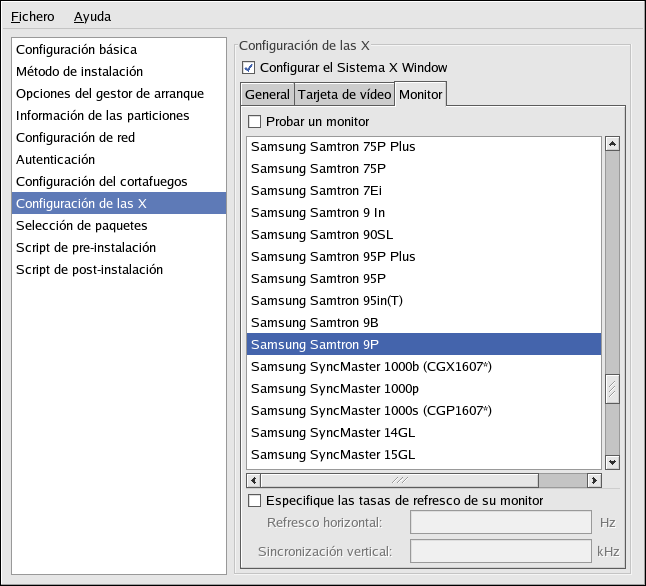Viewport: 646px width, 586px height.
Task: Open the Ayuda menu
Action: click(x=92, y=17)
